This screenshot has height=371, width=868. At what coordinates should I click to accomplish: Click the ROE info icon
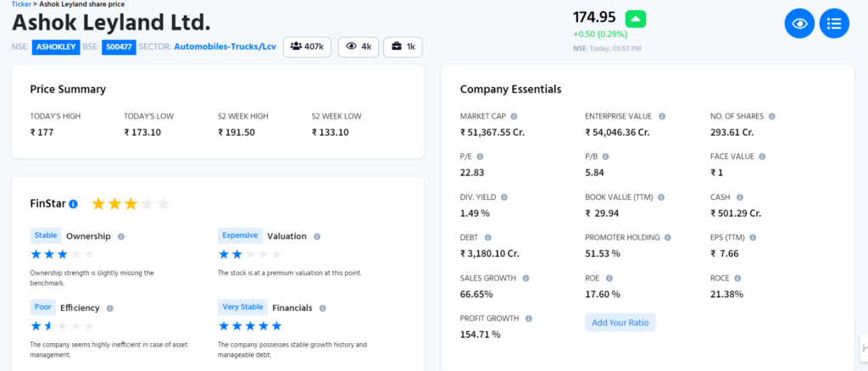point(609,278)
